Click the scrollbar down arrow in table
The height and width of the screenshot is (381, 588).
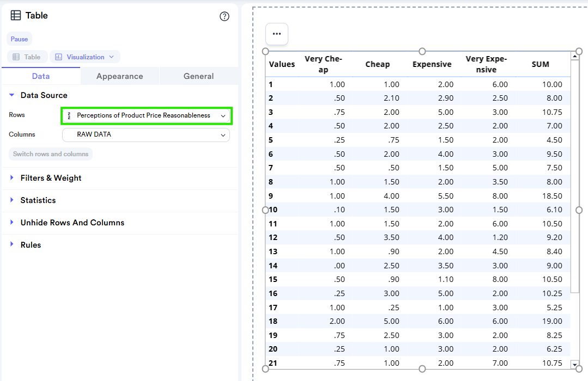coord(575,364)
